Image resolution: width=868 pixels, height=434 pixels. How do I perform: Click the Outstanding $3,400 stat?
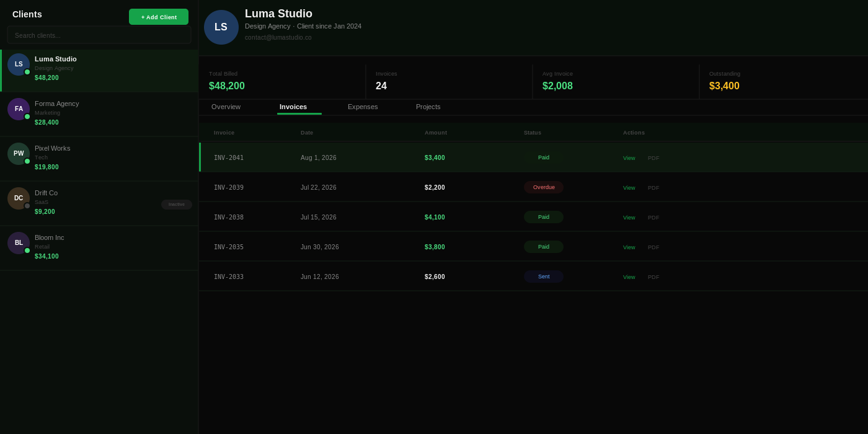784,82
